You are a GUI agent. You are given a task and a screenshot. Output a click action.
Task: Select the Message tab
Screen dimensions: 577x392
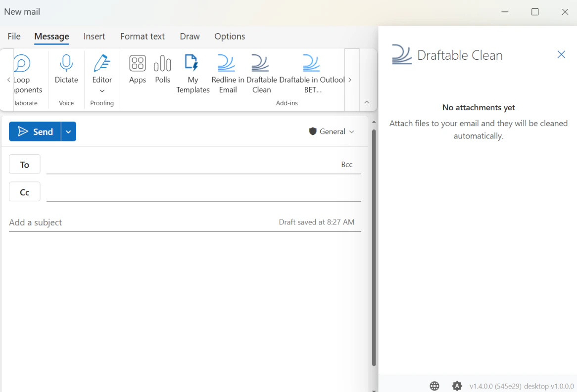pos(51,37)
